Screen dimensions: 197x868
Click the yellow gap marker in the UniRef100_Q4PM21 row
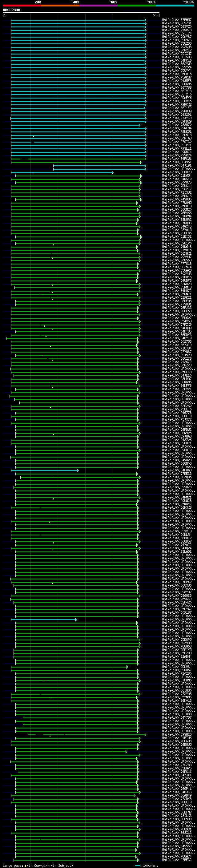(x=53, y=499)
